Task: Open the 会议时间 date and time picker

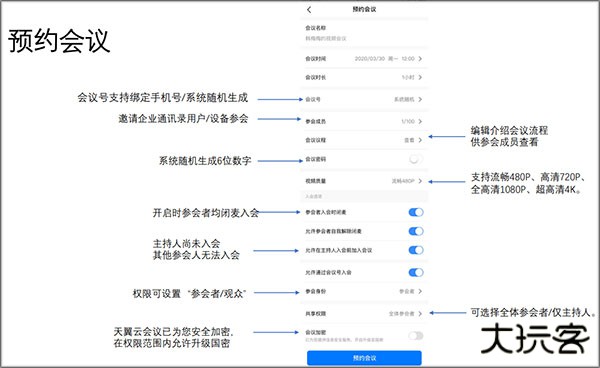Action: [x=364, y=59]
